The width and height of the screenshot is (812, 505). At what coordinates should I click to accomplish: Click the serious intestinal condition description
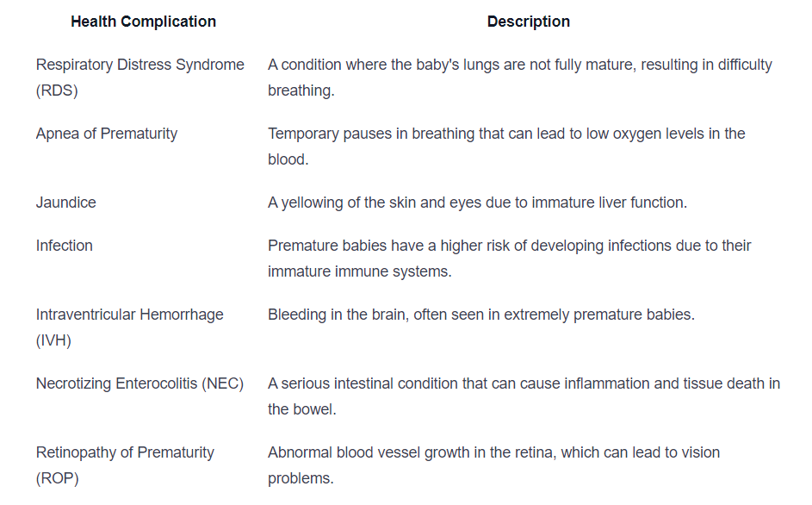coord(524,396)
